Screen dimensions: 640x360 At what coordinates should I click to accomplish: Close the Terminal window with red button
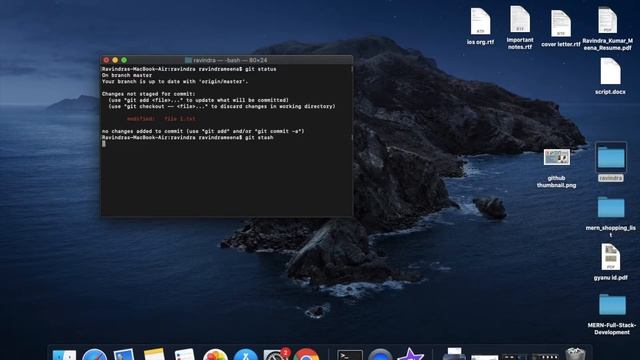(x=106, y=60)
